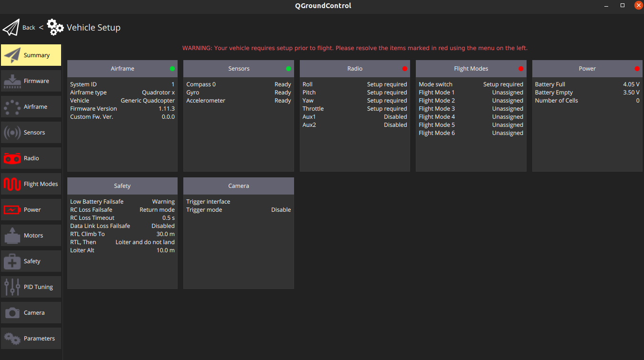Image resolution: width=644 pixels, height=360 pixels.
Task: Click the Motors icon in sidebar
Action: point(12,236)
